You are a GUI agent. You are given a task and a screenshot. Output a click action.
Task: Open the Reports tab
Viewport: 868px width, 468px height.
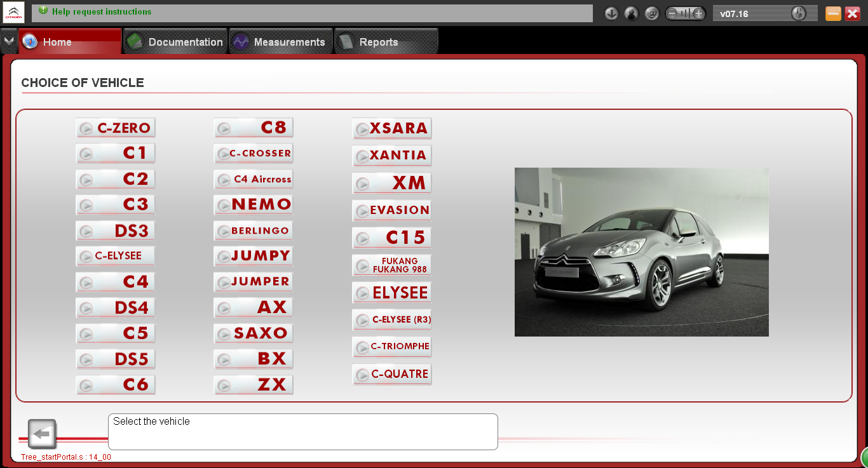point(386,42)
